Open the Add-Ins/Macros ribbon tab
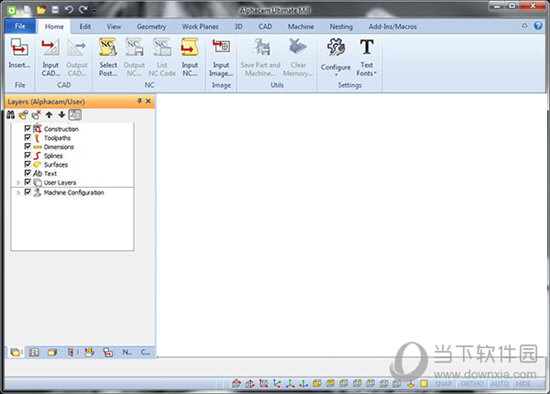Viewport: 550px width, 394px height. point(393,27)
